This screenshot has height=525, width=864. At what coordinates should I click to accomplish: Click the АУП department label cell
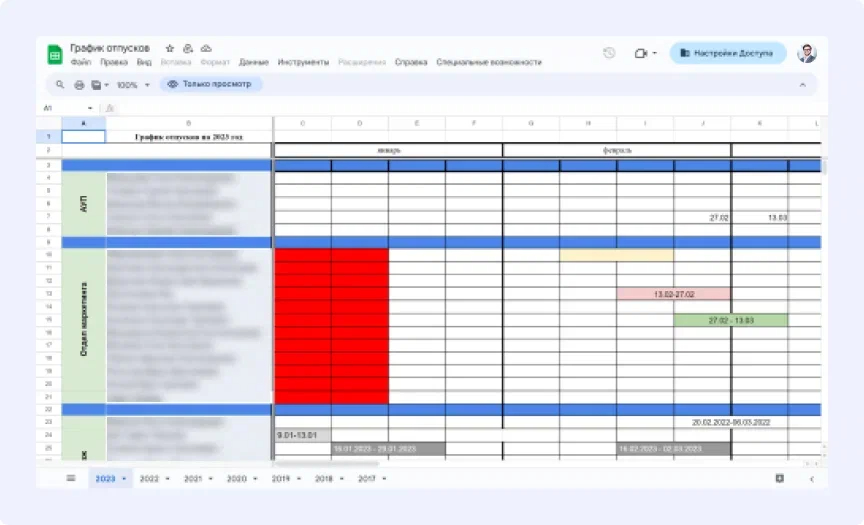pyautogui.click(x=83, y=204)
